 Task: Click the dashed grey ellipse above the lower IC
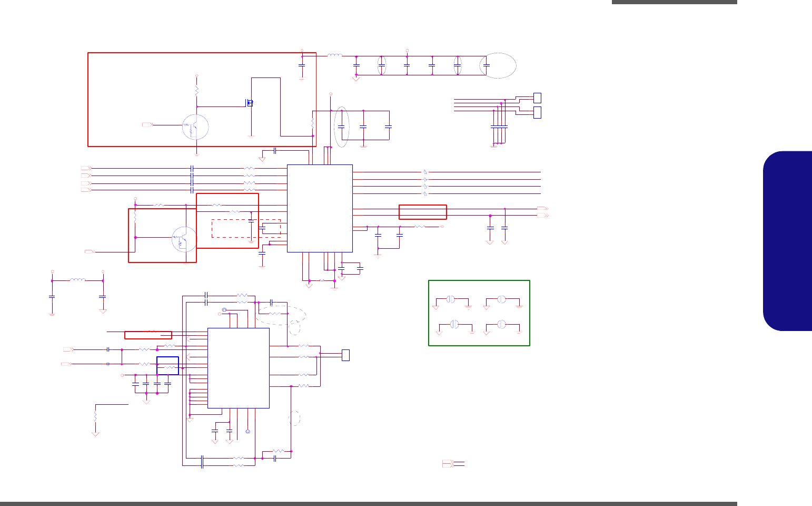(x=281, y=315)
